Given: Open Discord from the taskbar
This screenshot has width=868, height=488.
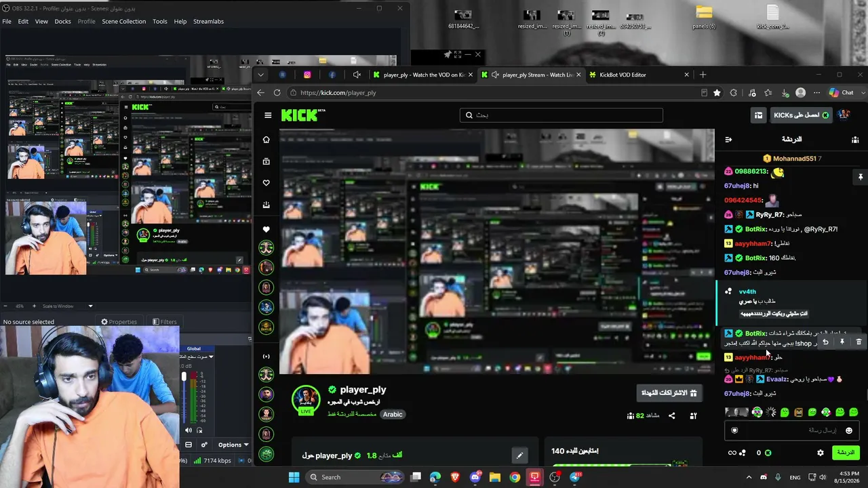Looking at the screenshot, I should pyautogui.click(x=475, y=477).
